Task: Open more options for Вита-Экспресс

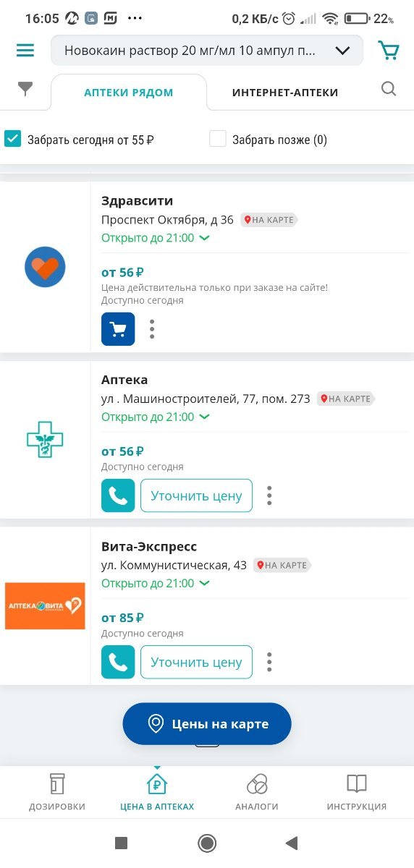Action: (x=269, y=662)
